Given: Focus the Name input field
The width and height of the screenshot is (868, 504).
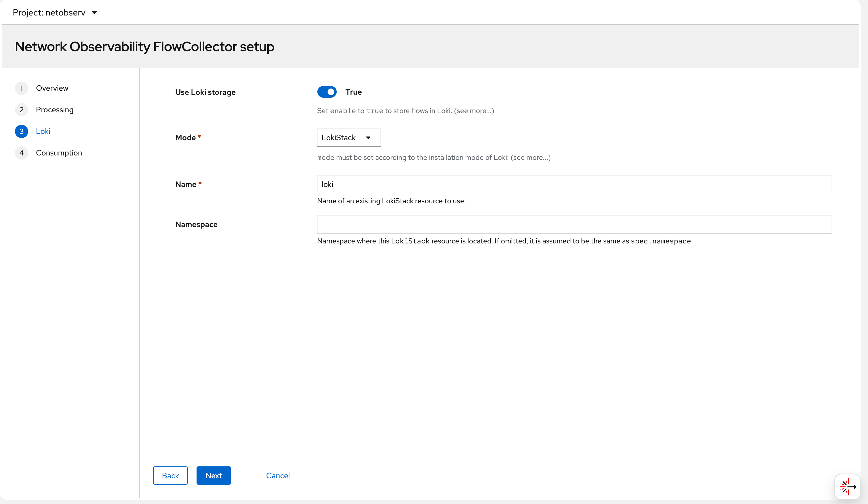Looking at the screenshot, I should click(x=574, y=185).
